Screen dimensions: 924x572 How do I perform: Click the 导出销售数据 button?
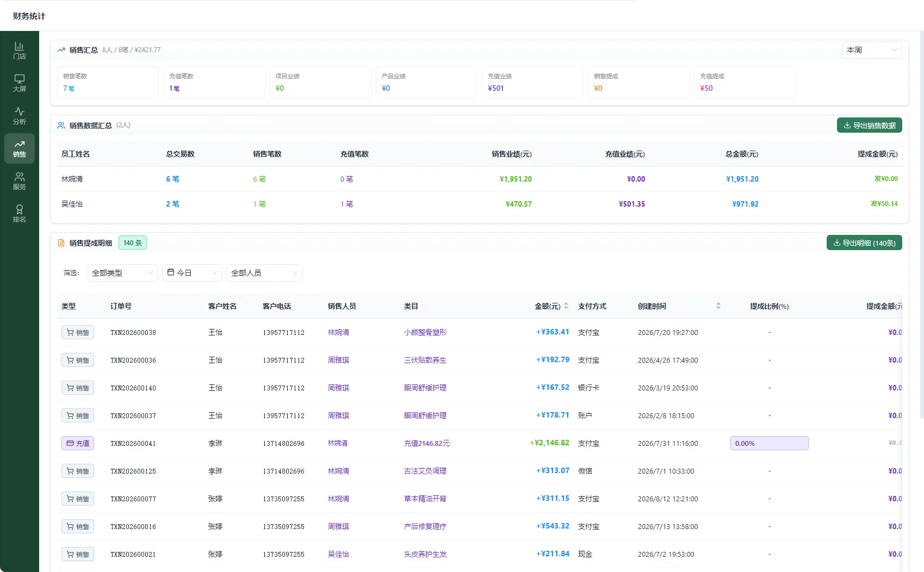[870, 125]
